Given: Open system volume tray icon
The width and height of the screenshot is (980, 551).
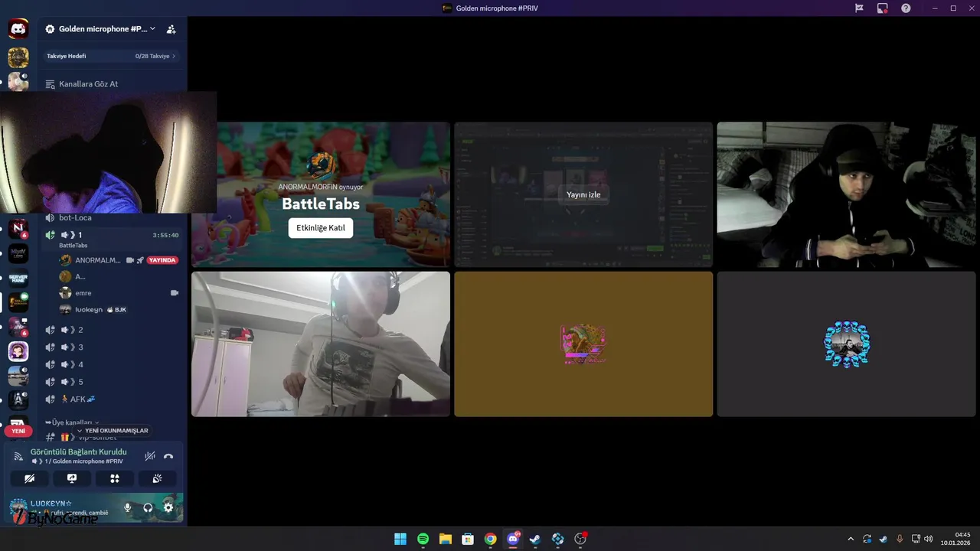Looking at the screenshot, I should [x=929, y=539].
